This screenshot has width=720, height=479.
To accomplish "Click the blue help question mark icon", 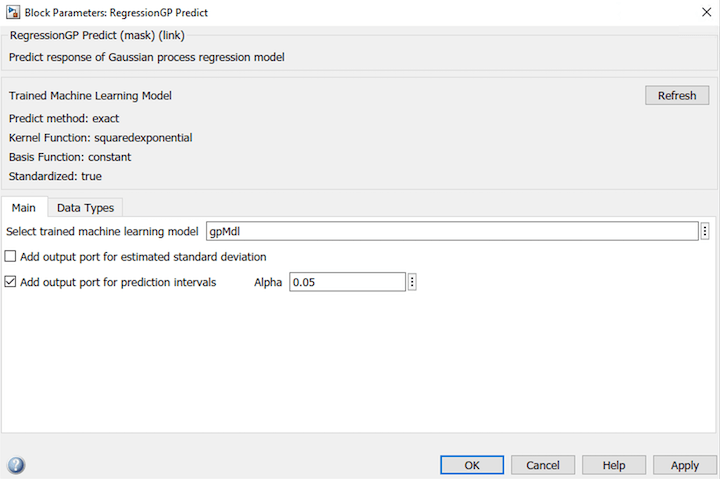I will pos(16,465).
